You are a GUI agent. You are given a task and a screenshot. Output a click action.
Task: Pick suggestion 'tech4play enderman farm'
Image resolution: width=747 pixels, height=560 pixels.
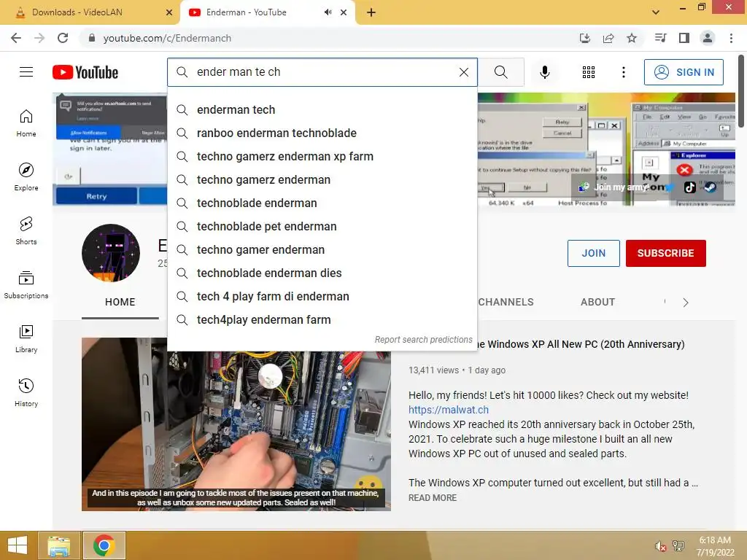click(322, 319)
